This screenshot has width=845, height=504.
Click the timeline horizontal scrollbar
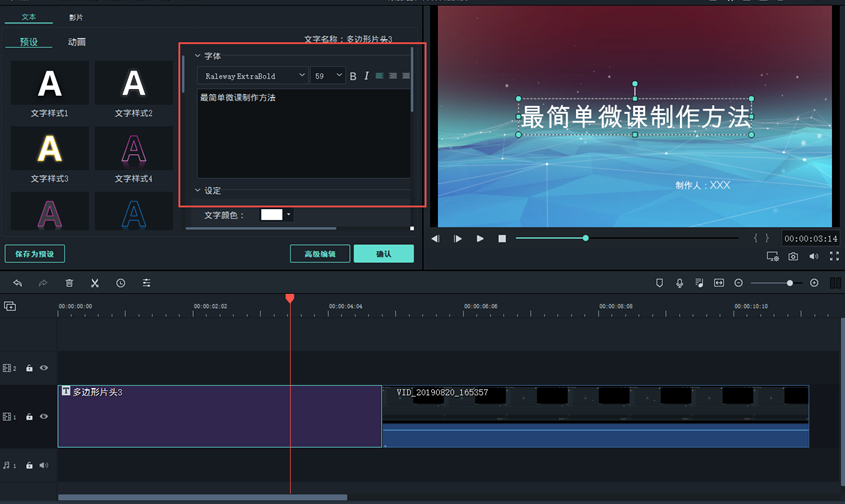pyautogui.click(x=203, y=498)
